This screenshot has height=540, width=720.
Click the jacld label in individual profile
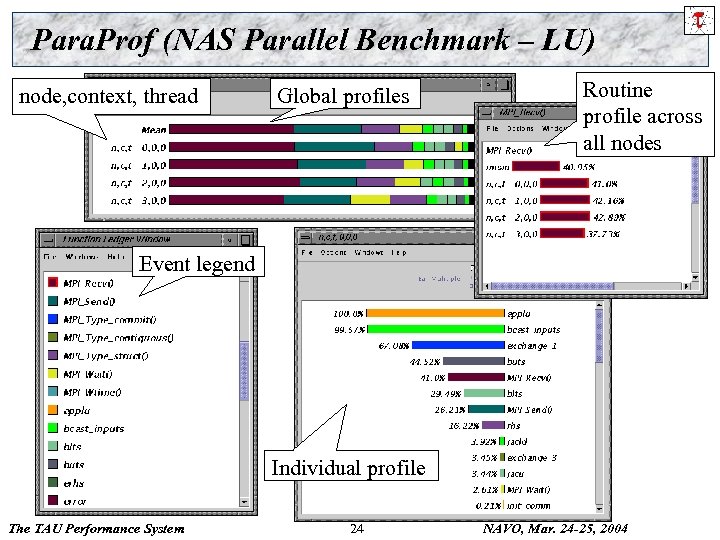tap(517, 441)
